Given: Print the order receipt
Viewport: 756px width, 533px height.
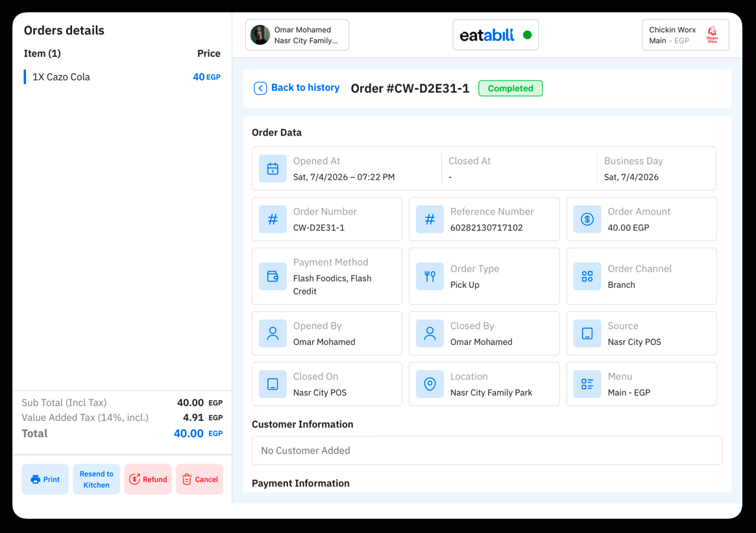Looking at the screenshot, I should [45, 479].
